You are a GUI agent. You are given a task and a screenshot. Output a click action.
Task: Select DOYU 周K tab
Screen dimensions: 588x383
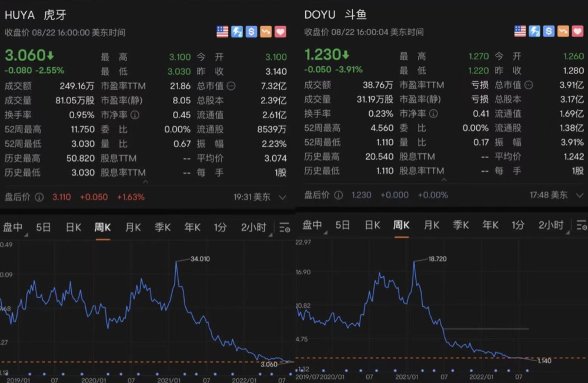coord(401,225)
